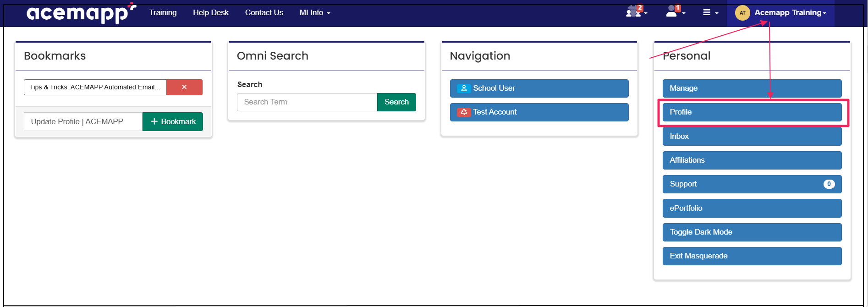This screenshot has width=868, height=307.
Task: Open the hamburger list menu
Action: pyautogui.click(x=710, y=12)
